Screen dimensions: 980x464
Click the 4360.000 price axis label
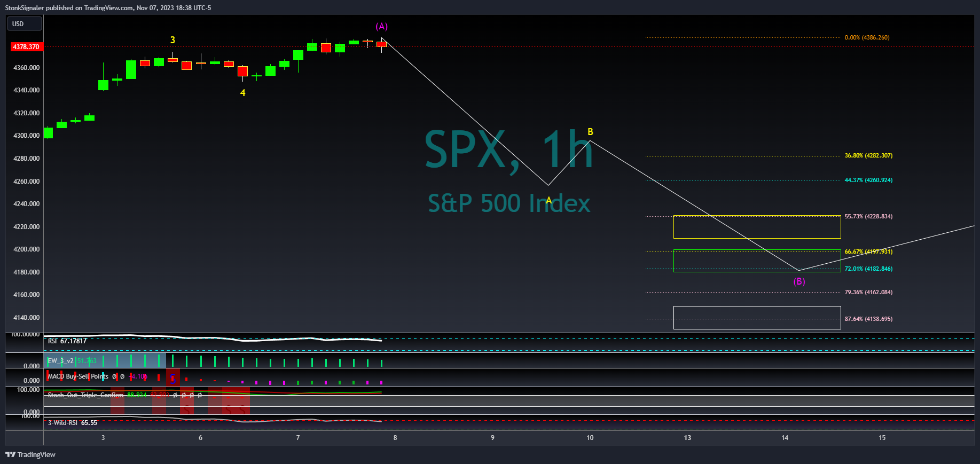coord(27,68)
